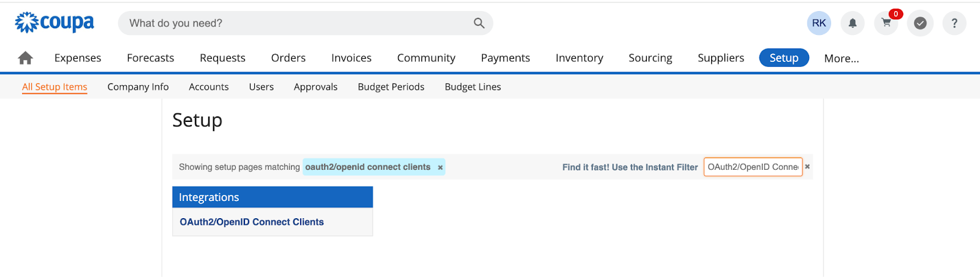Go to All Setup Items
The height and width of the screenshot is (277, 980).
point(55,87)
